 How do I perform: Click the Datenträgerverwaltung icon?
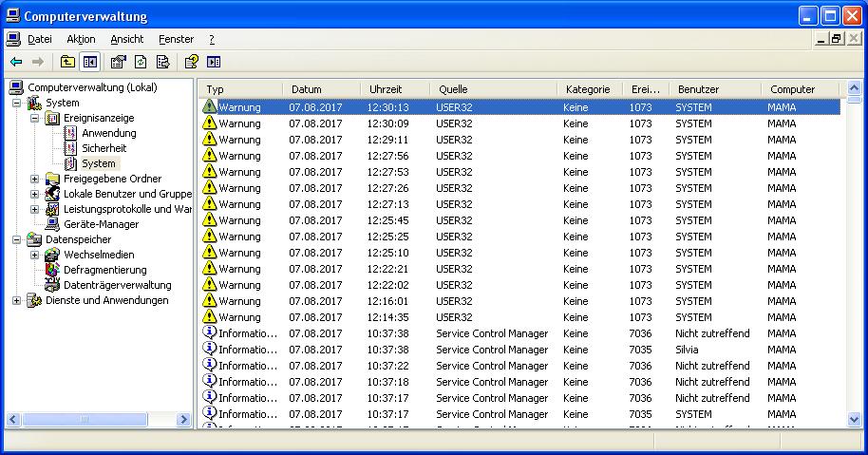click(52, 285)
